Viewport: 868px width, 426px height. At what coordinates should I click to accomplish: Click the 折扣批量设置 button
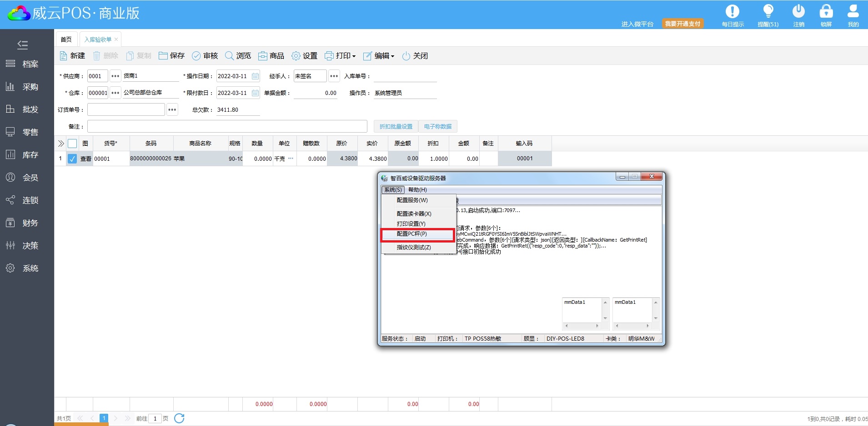point(396,127)
